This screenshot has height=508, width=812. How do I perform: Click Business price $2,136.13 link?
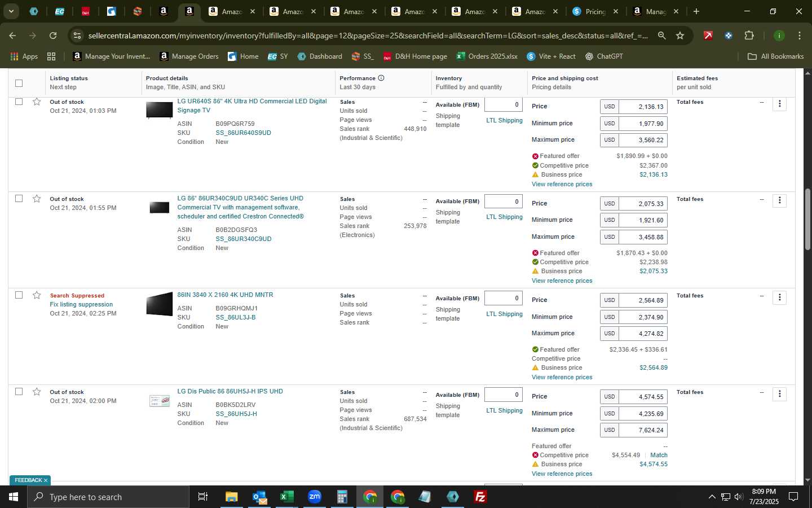pyautogui.click(x=653, y=174)
